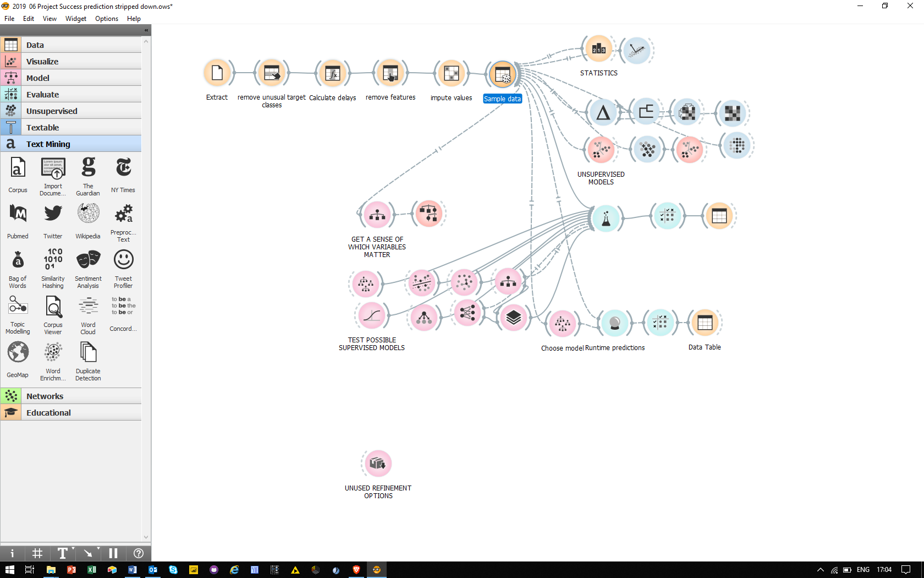Expand the Networks category

pyautogui.click(x=71, y=396)
